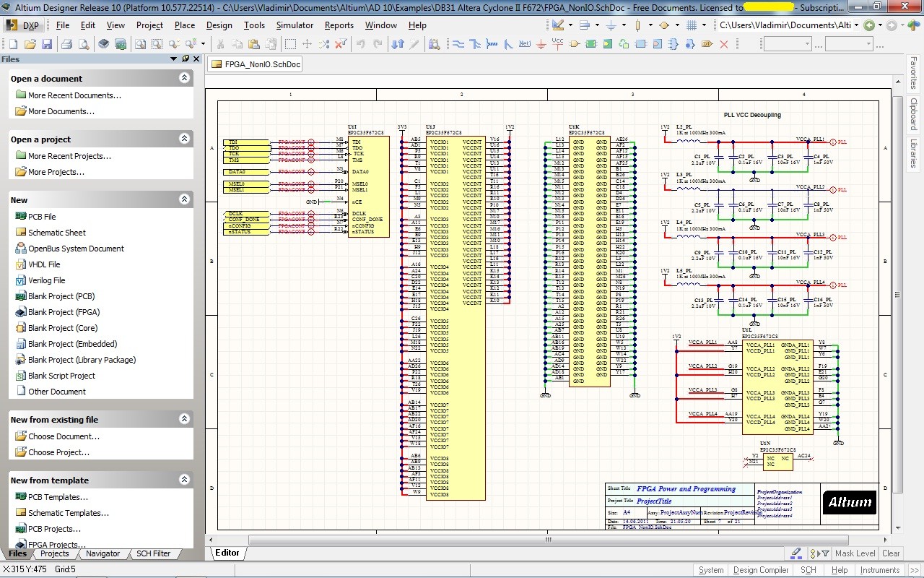The height and width of the screenshot is (578, 924).
Task: Open the Design menu
Action: point(219,25)
